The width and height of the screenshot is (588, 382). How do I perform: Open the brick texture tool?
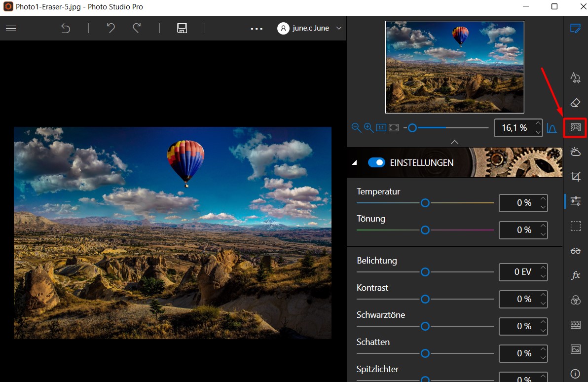[x=575, y=325]
